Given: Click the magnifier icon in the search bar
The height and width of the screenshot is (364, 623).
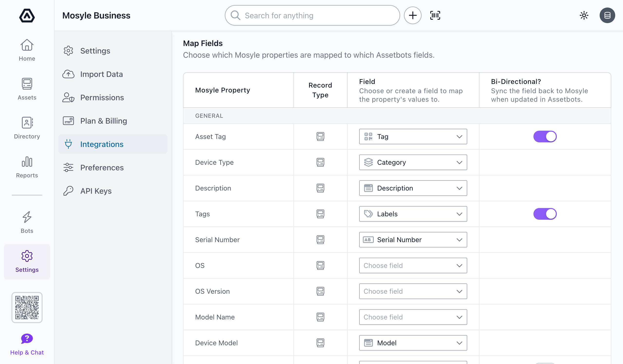Looking at the screenshot, I should (x=235, y=15).
